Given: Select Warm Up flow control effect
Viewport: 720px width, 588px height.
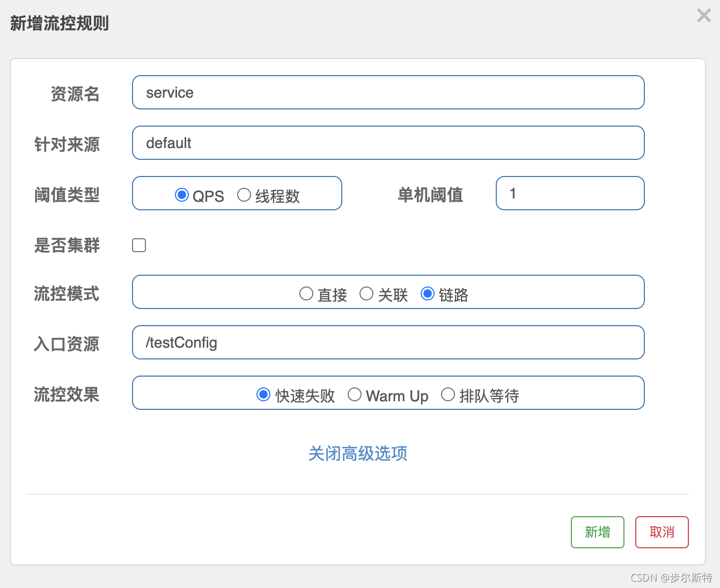Looking at the screenshot, I should coord(355,395).
